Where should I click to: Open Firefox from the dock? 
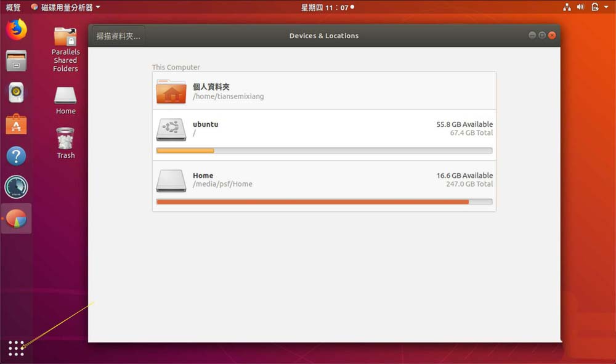coord(16,30)
